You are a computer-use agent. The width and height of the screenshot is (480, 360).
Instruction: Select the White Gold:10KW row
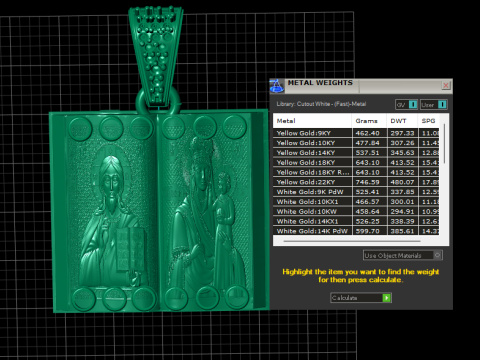[356, 211]
